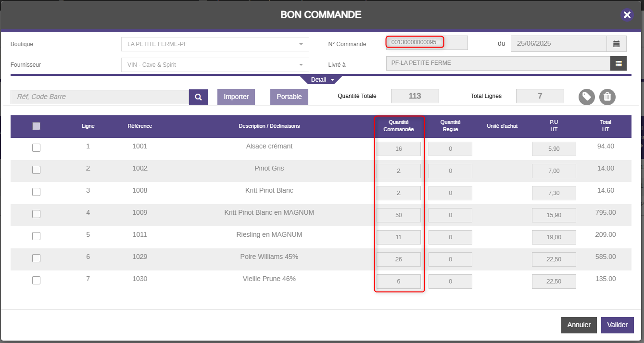Screen dimensions: 644x343
Task: Click the Réf, Code Barre search field
Action: [x=100, y=97]
